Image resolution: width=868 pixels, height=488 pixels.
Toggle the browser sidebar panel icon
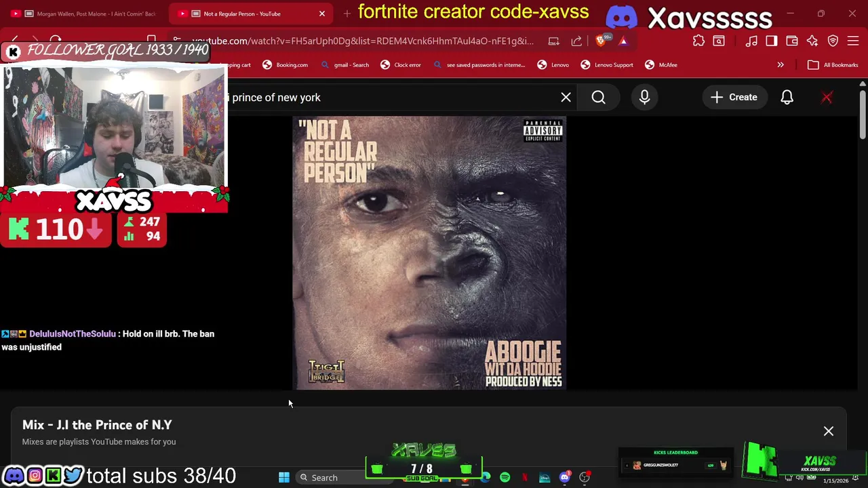[x=772, y=41]
